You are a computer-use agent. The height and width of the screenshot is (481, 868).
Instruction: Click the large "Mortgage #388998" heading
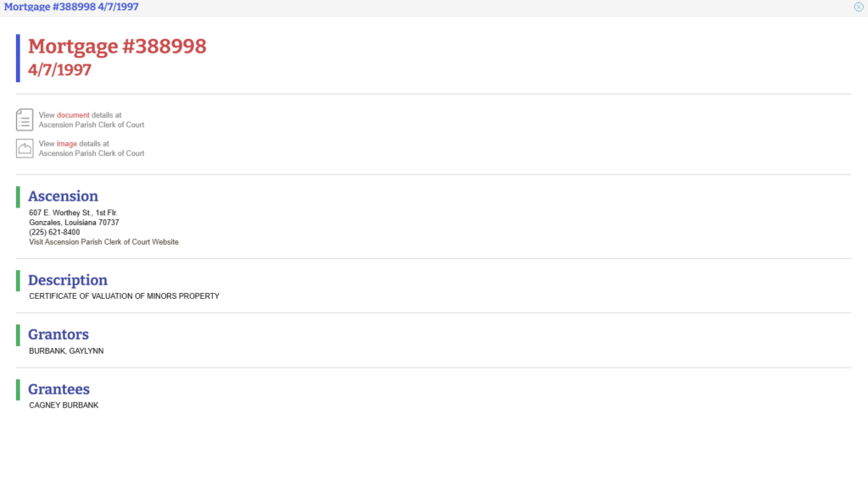(117, 47)
